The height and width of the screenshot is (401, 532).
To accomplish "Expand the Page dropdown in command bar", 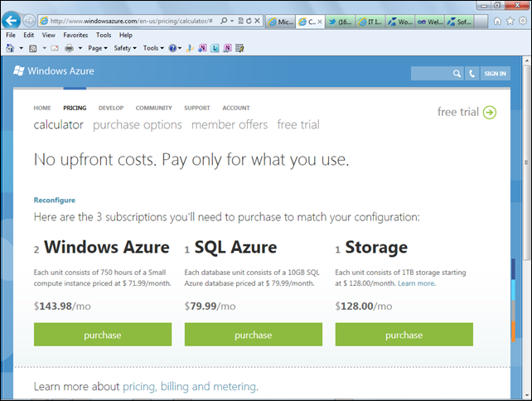I will (x=97, y=48).
